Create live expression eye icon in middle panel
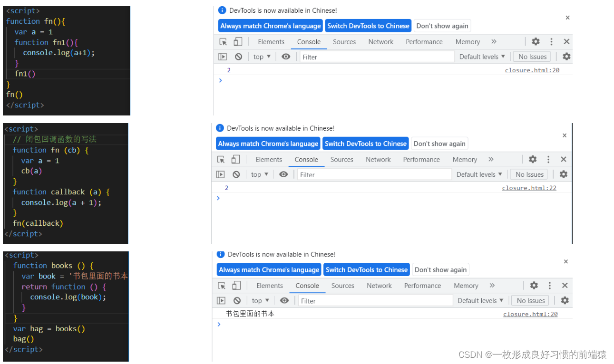 (283, 174)
